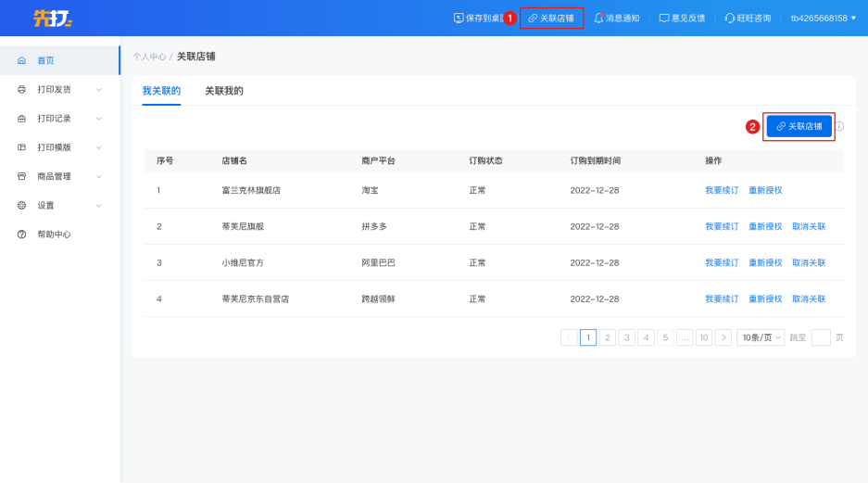Click the 旺旺咨询 headset icon

tap(730, 18)
